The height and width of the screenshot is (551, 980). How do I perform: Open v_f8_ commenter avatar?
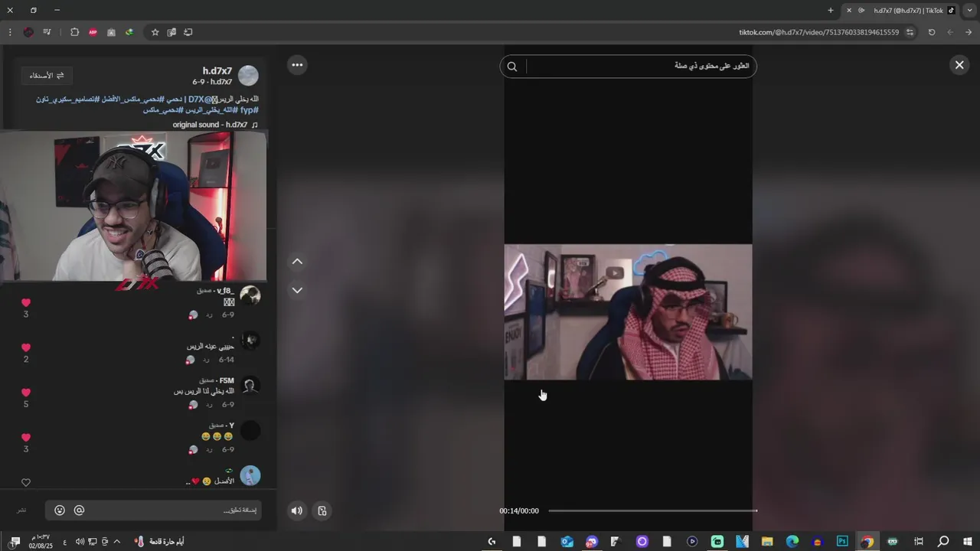tap(250, 295)
